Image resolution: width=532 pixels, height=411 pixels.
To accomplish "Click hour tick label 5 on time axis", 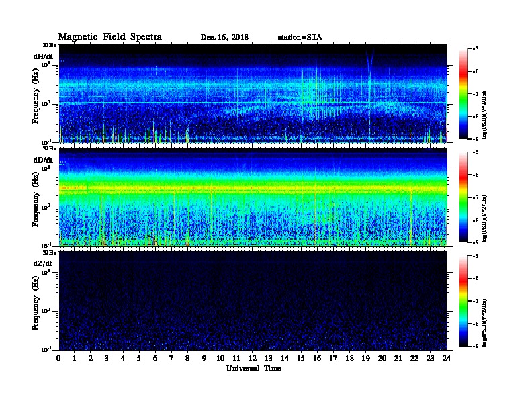I will pos(139,358).
